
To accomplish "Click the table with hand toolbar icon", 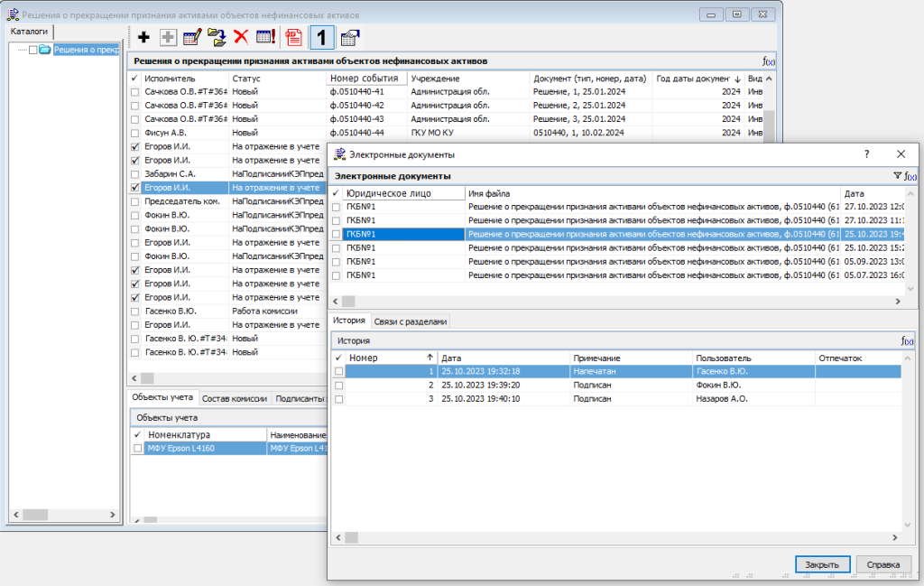I will coord(350,38).
